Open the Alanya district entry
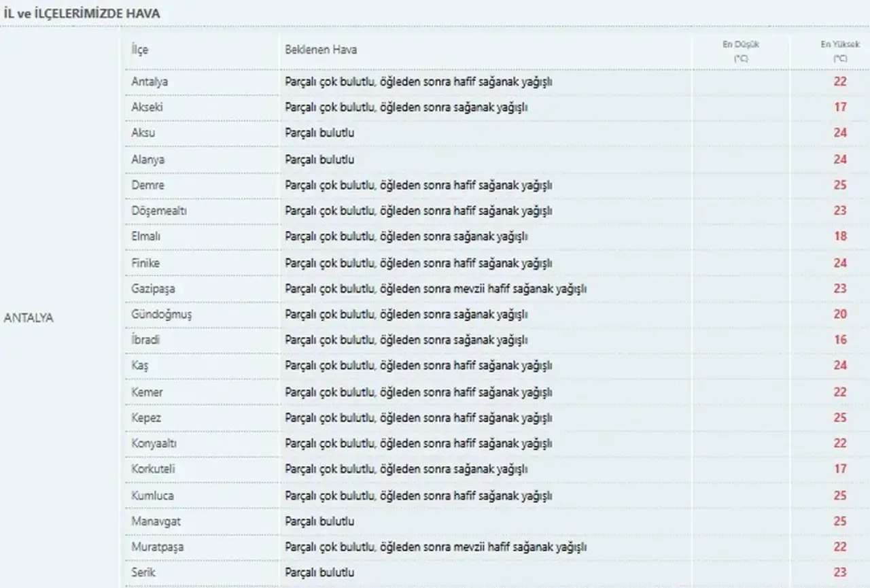The width and height of the screenshot is (870, 588). [x=147, y=159]
